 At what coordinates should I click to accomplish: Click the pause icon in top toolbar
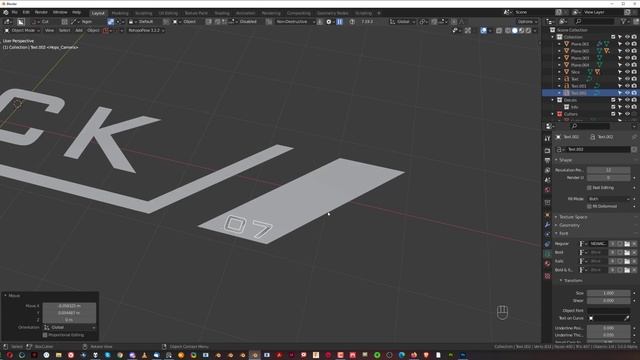click(x=340, y=22)
